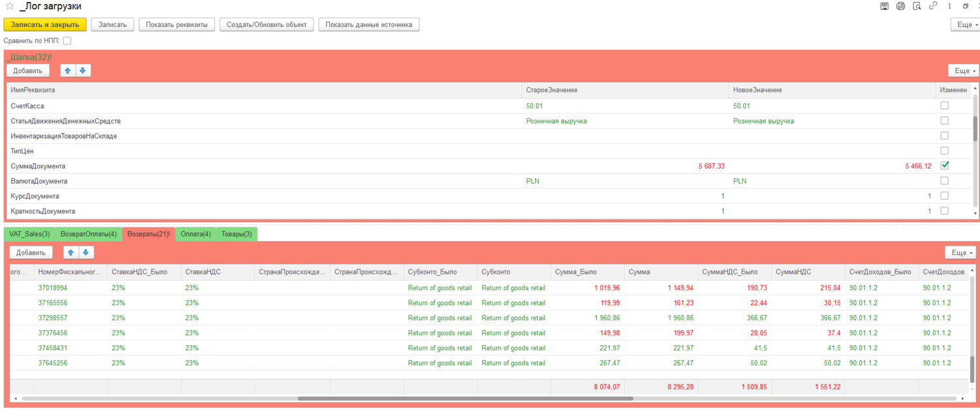Viewport: 980px width, 411px height.
Task: Add this form to favorites with the star
Action: coord(9,7)
